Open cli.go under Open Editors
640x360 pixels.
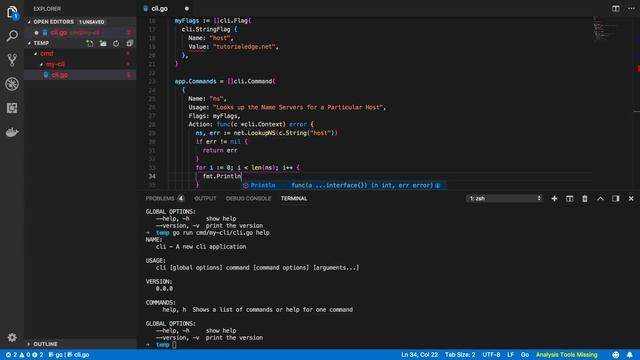[80, 32]
